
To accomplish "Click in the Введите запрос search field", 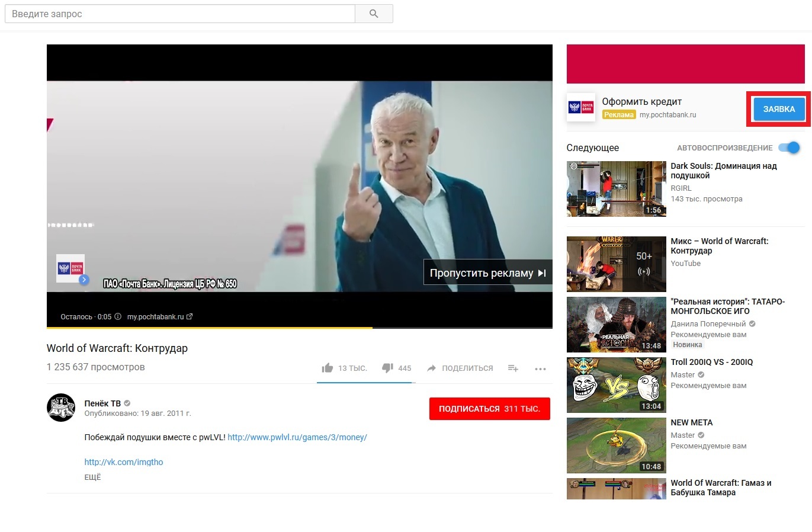I will pos(180,14).
